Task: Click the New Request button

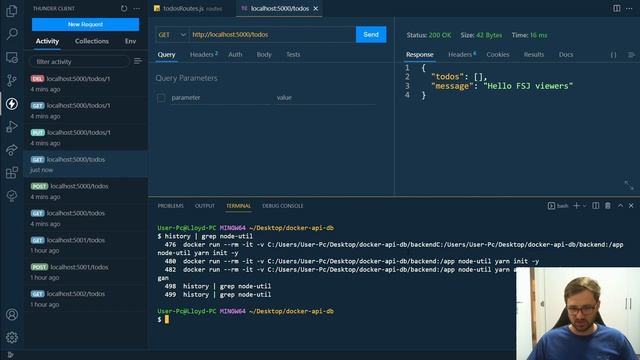Action: coord(85,24)
